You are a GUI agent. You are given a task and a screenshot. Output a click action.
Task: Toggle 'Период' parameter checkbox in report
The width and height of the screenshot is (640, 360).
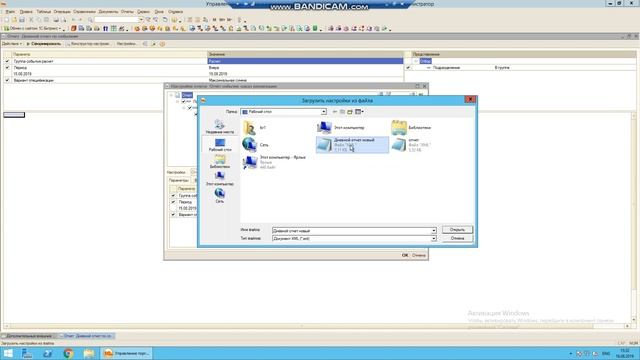point(7,68)
